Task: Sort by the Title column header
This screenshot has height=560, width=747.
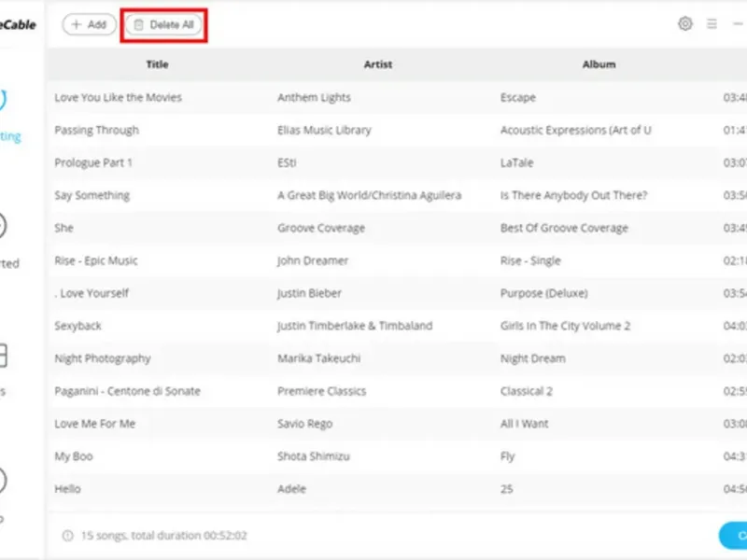Action: pyautogui.click(x=157, y=64)
